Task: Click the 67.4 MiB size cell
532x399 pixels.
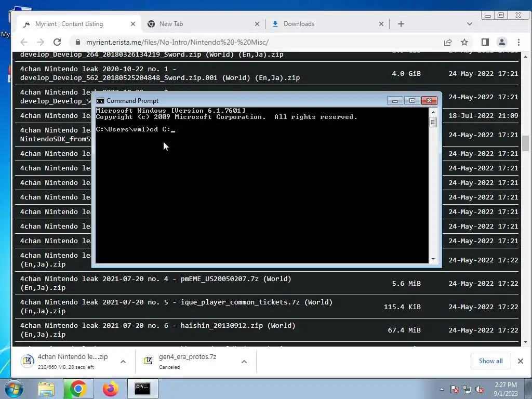Action: click(404, 330)
